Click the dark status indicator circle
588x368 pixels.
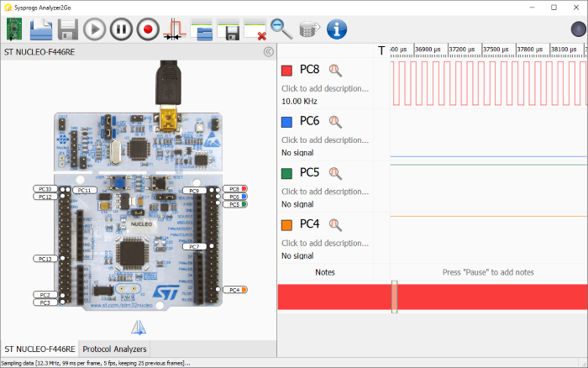pyautogui.click(x=578, y=29)
